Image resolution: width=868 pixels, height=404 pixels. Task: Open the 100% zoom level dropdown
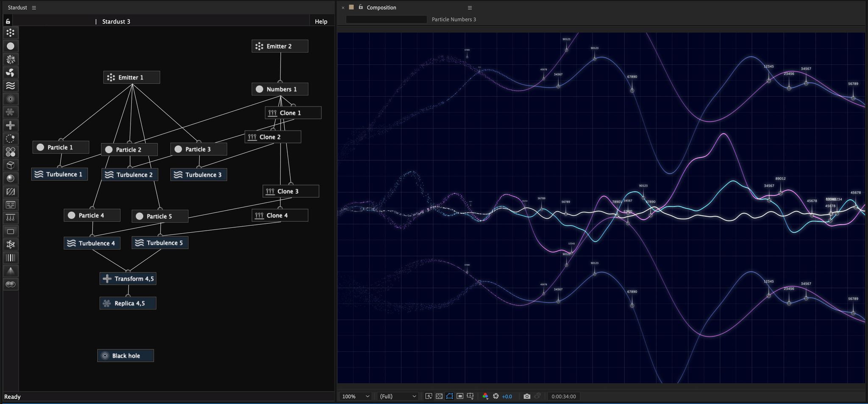pos(355,396)
